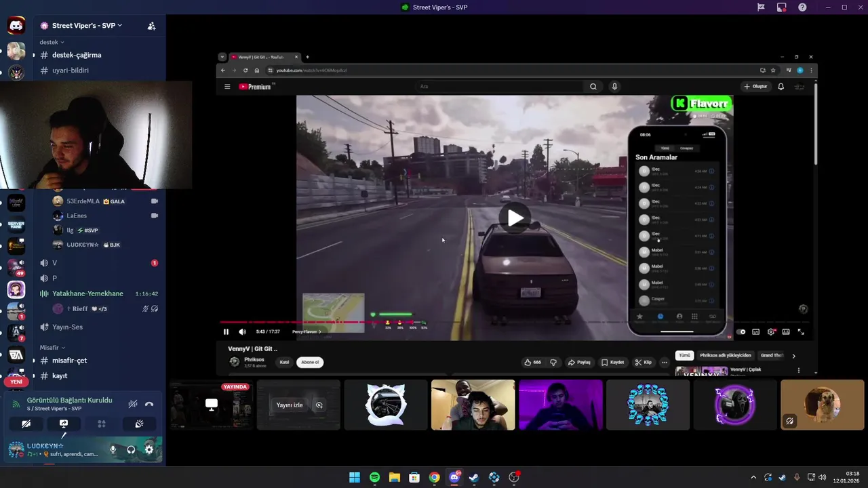868x488 pixels.
Task: Pause the YouTube video
Action: point(226,331)
